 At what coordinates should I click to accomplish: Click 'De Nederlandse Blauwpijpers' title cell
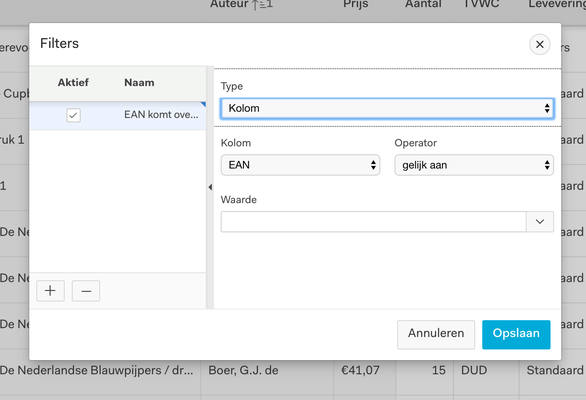(97, 370)
